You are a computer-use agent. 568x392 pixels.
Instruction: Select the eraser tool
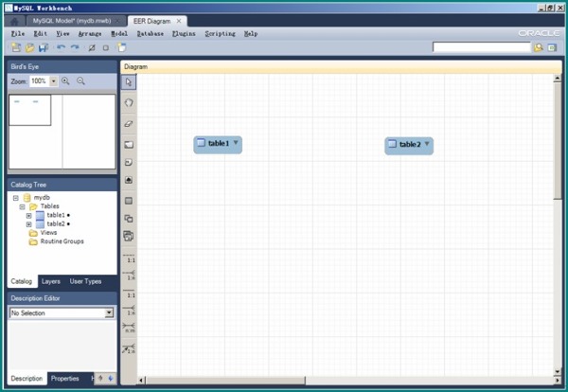[x=129, y=123]
